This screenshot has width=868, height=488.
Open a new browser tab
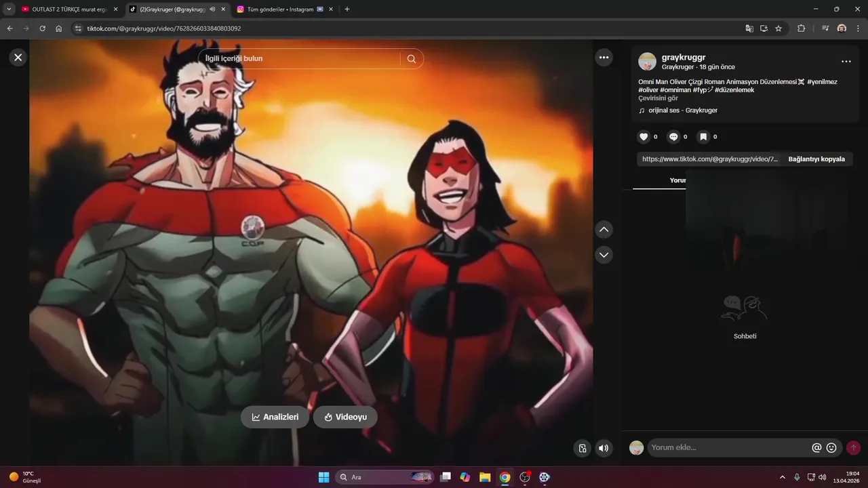coord(347,9)
